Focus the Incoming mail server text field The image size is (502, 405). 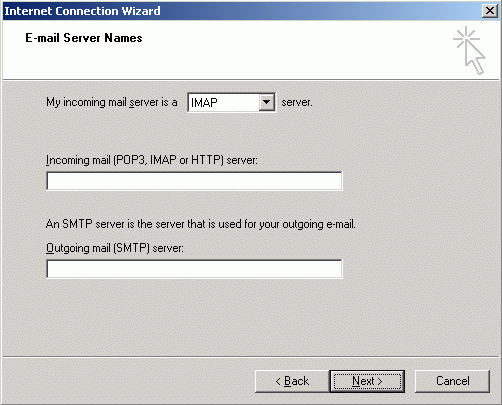(194, 181)
